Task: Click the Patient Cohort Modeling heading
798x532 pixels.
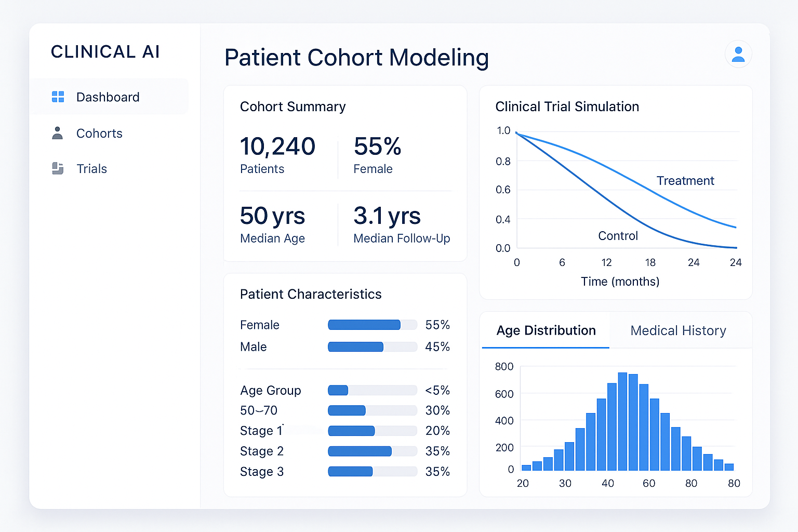Action: pos(356,58)
